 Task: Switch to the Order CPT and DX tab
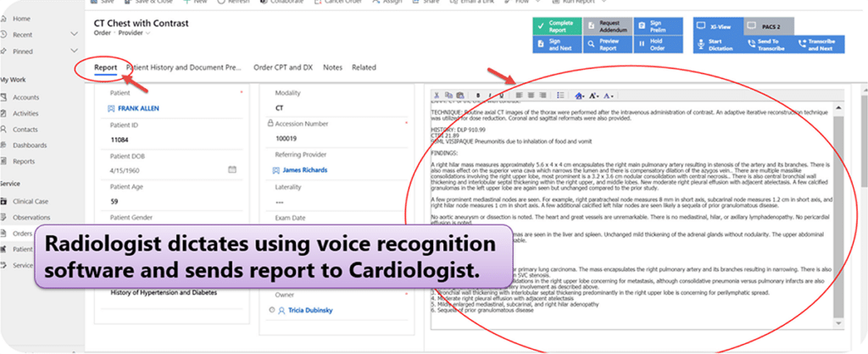[284, 67]
